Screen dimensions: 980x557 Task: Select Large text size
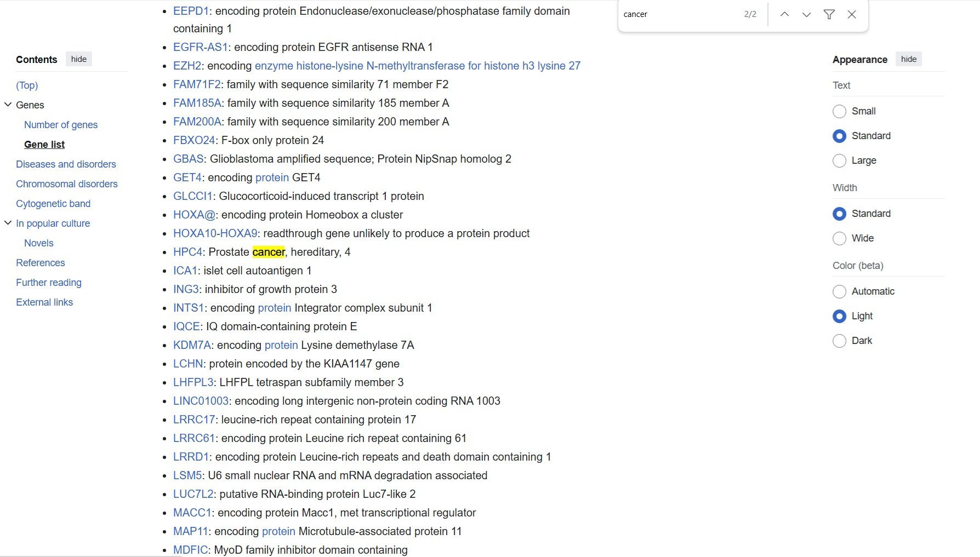point(839,160)
